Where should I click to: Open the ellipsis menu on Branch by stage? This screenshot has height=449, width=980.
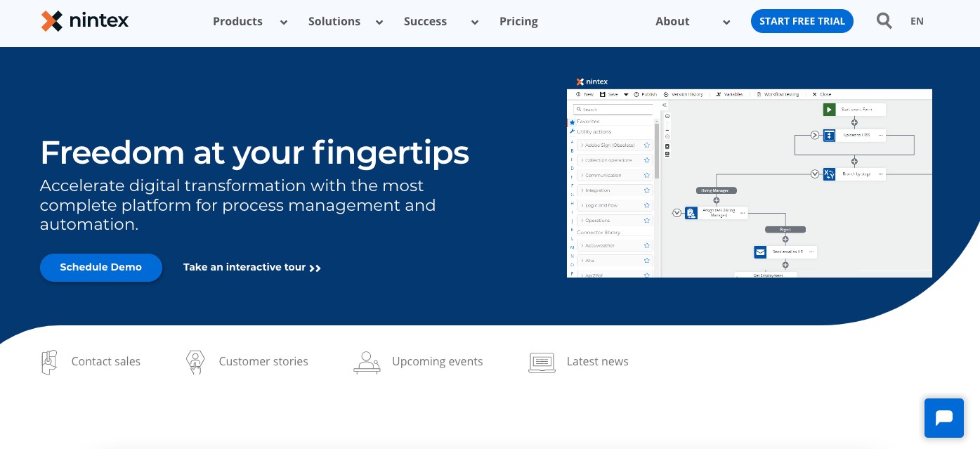(880, 174)
